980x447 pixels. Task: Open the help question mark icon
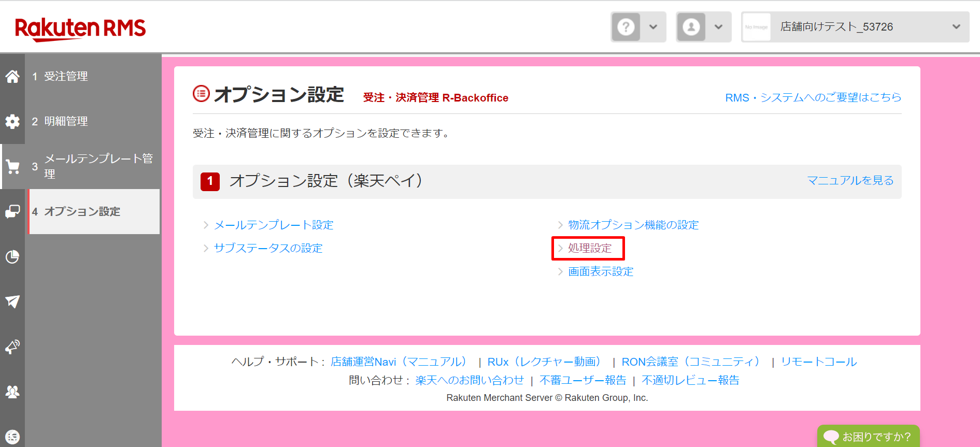tap(626, 27)
